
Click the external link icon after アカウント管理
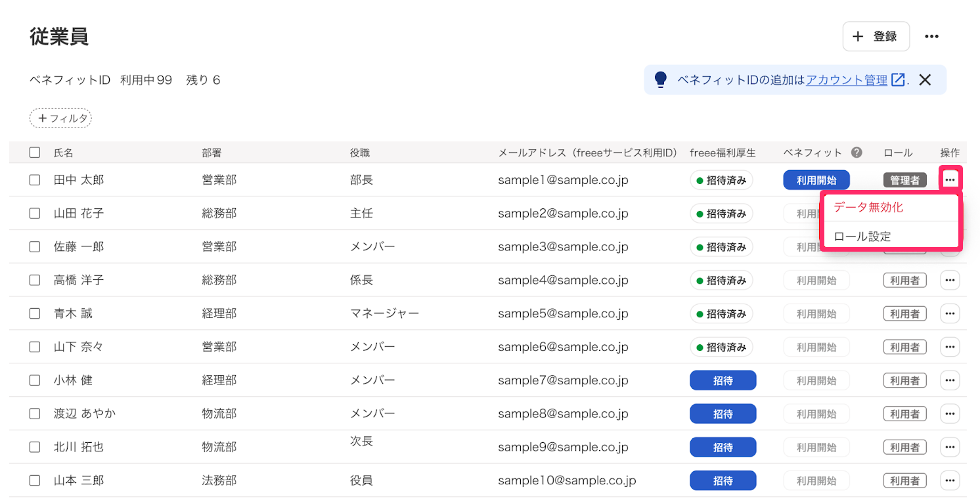[x=898, y=80]
